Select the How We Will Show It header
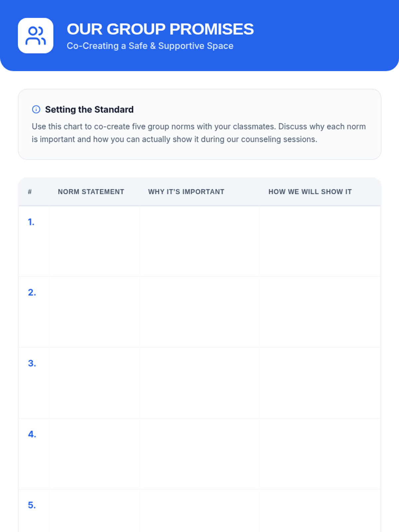Image resolution: width=399 pixels, height=532 pixels. [310, 192]
